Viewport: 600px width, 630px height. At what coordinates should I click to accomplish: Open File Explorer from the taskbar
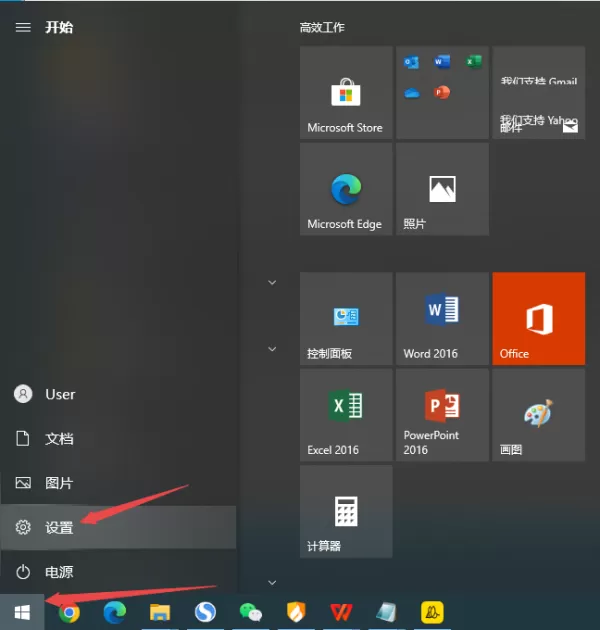coord(160,612)
